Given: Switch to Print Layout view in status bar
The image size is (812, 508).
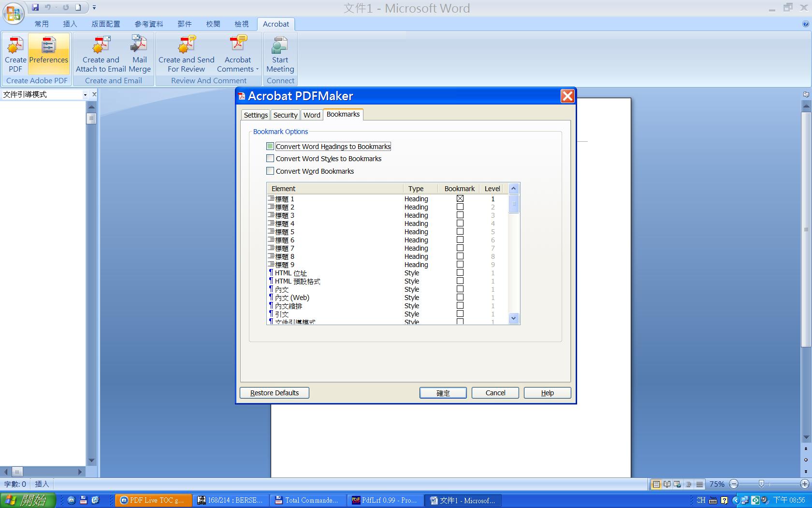Looking at the screenshot, I should (x=656, y=484).
